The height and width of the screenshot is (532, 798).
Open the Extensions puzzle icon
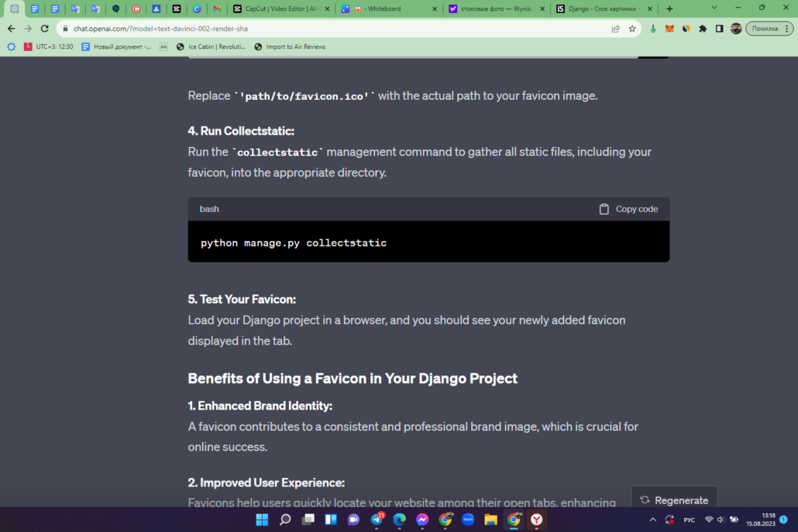point(703,29)
